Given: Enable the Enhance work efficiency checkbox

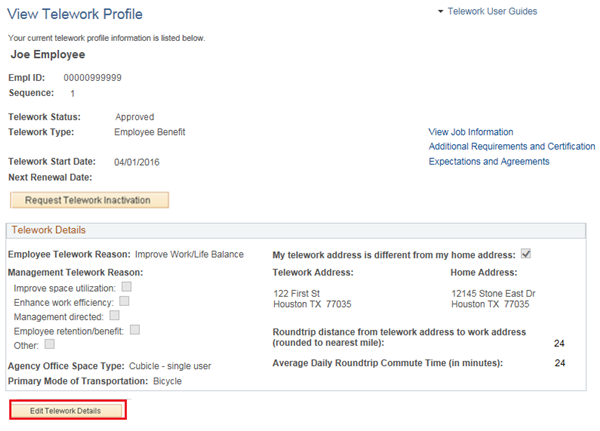Looking at the screenshot, I should 124,301.
